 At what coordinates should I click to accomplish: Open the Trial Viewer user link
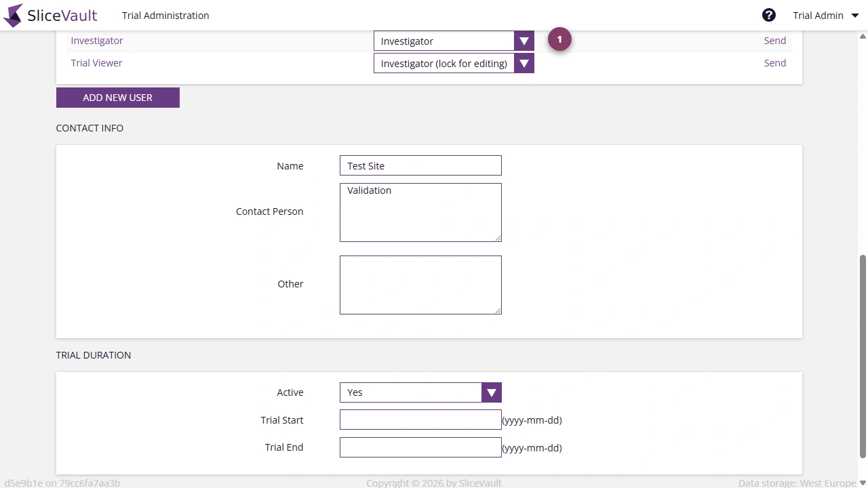(96, 63)
